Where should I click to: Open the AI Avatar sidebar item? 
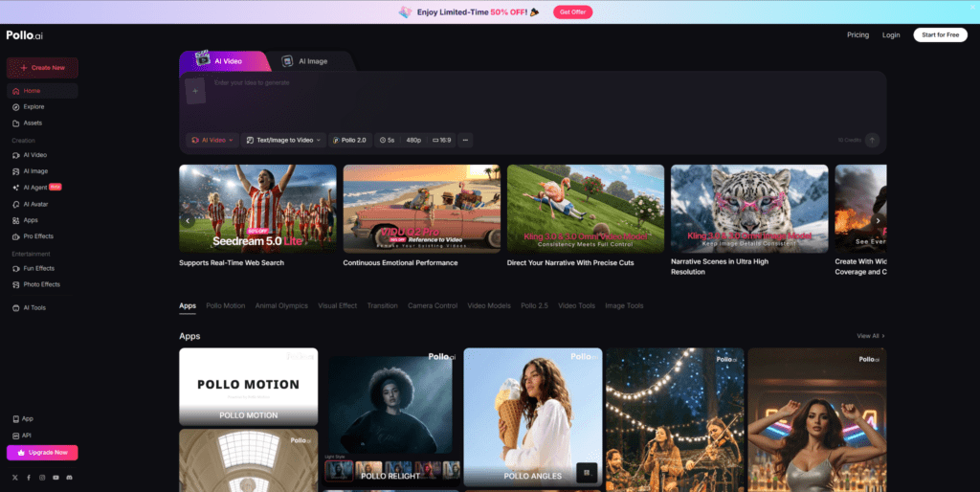(x=35, y=204)
